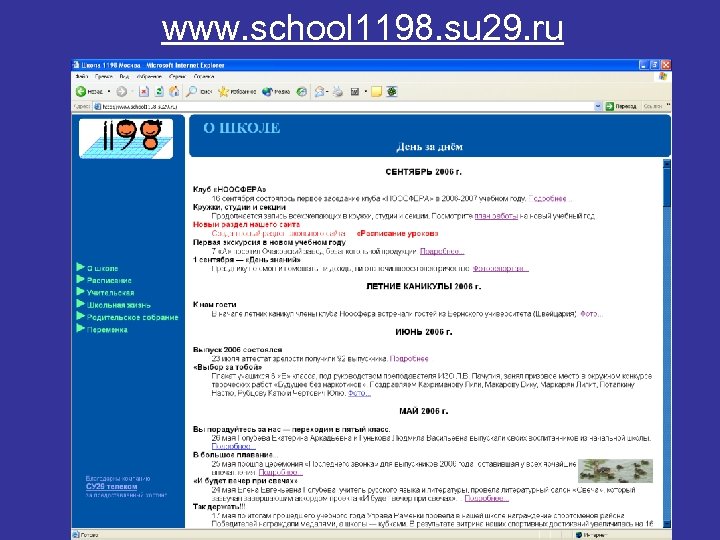The width and height of the screenshot is (720, 540).
Task: Open the address bar dropdown list
Action: [598, 107]
